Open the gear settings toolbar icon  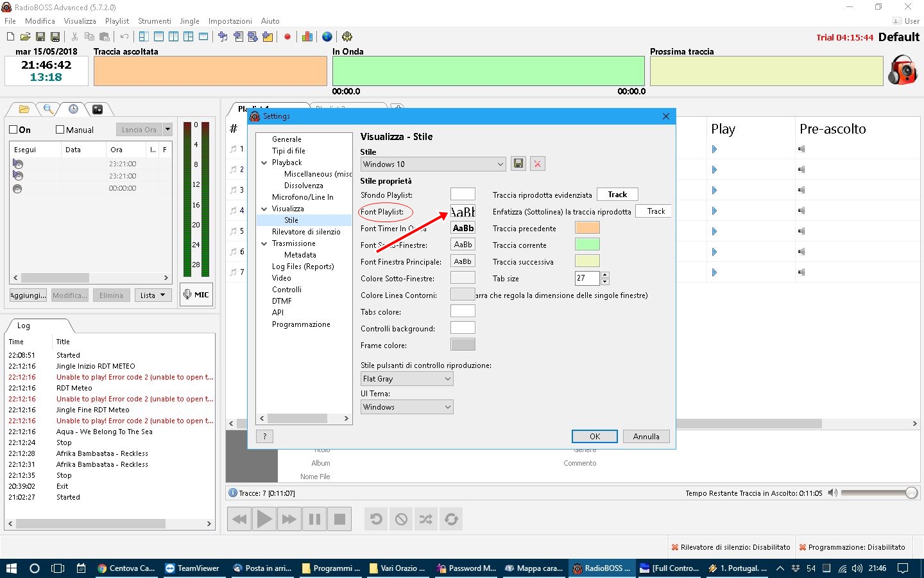(347, 37)
